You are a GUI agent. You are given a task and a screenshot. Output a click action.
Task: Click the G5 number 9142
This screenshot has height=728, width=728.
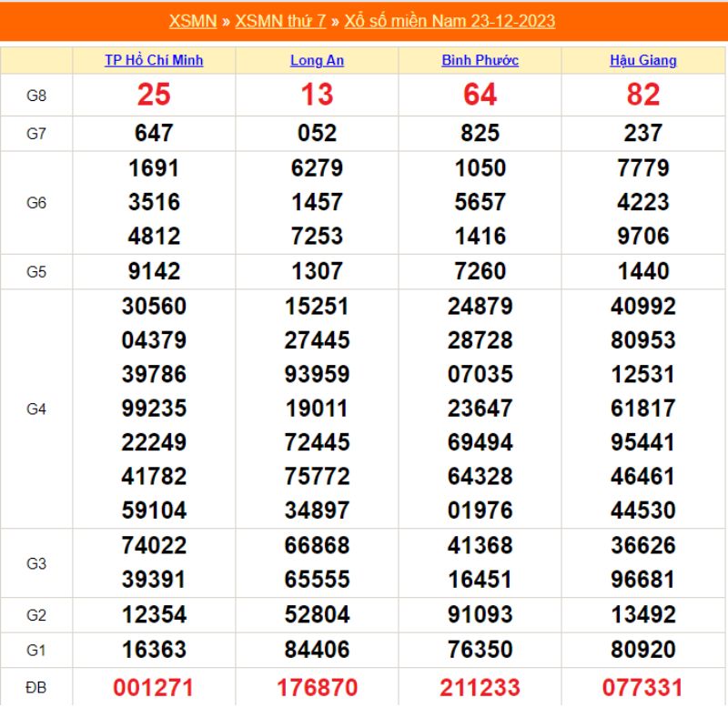coord(154,271)
